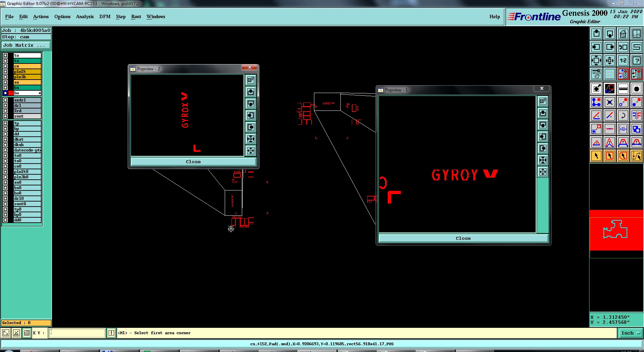The width and height of the screenshot is (644, 352).
Task: Toggle visibility checkbox for layer bo
Action: [5, 93]
